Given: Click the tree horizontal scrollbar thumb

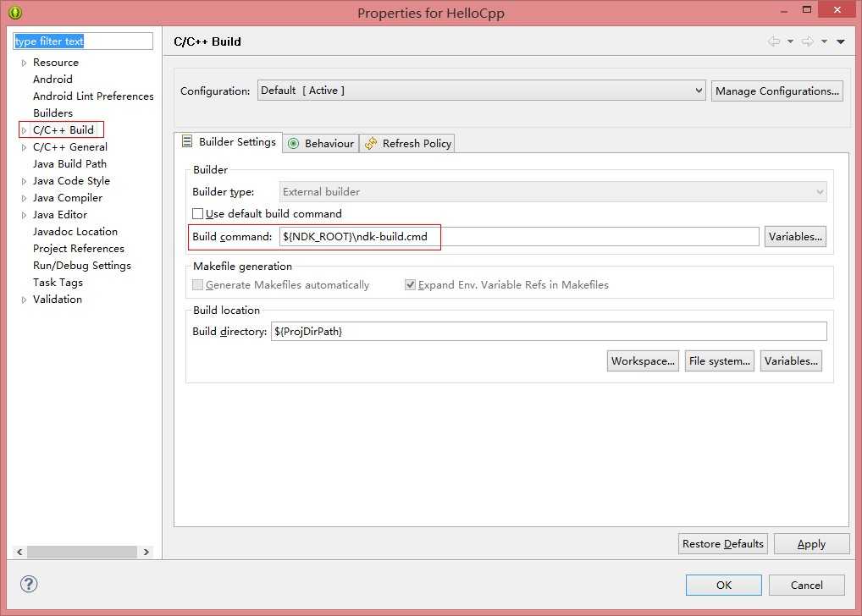Looking at the screenshot, I should (x=82, y=552).
